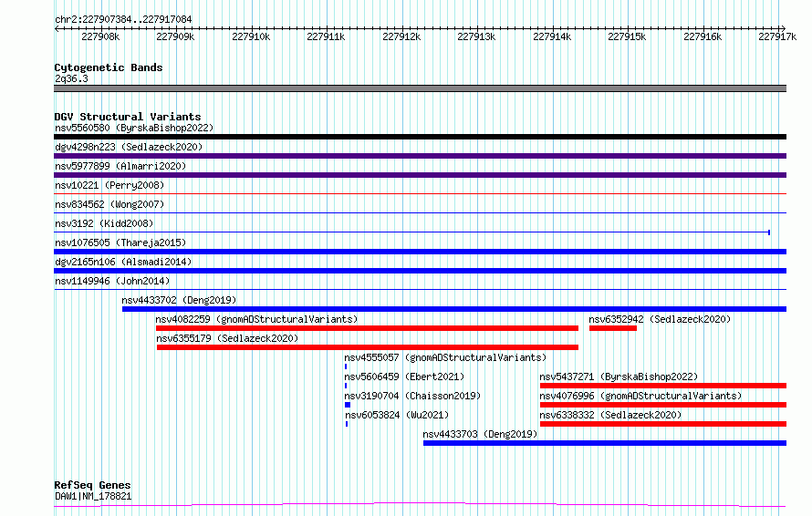Image resolution: width=812 pixels, height=516 pixels.
Task: Click the small blue nsv3190704 block
Action: pos(348,405)
